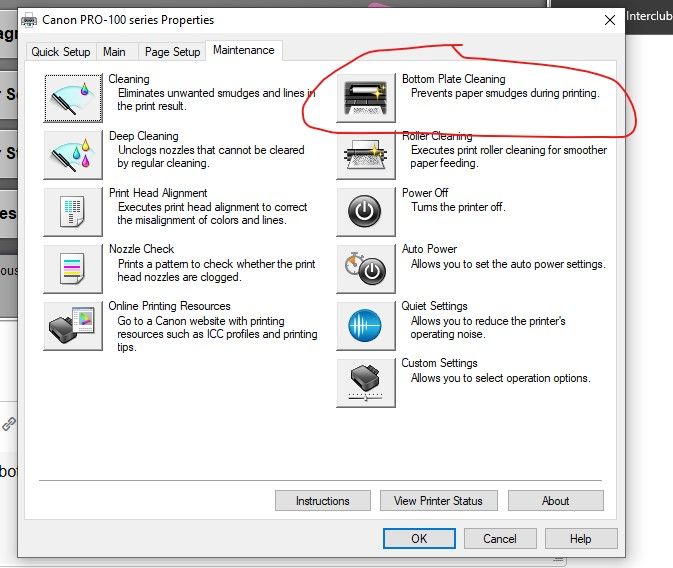Screen dimensions: 673x568
Task: Open Custom Settings printer icon
Action: coord(366,383)
